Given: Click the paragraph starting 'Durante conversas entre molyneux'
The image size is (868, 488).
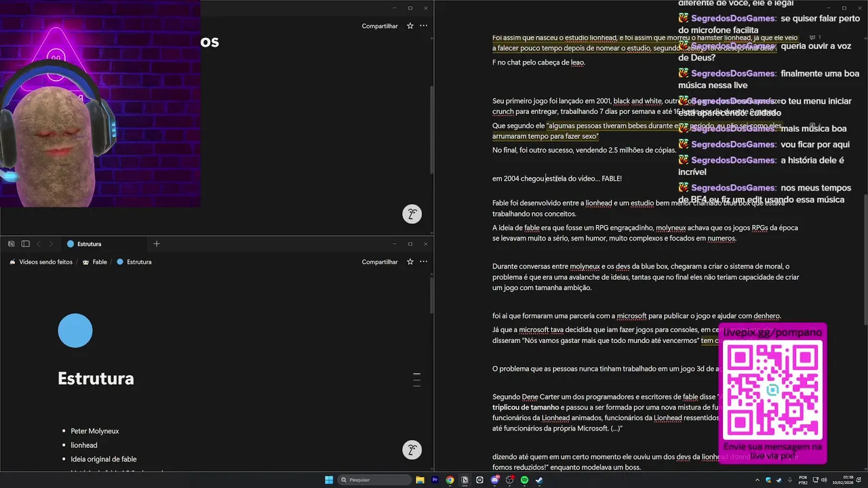Looking at the screenshot, I should 646,277.
